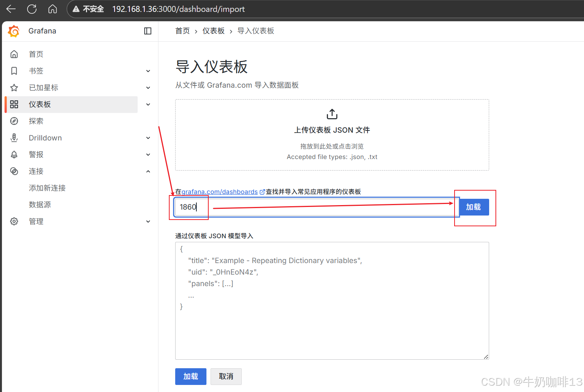Viewport: 584px width, 392px height.
Task: Click the compass icon beside 探索
Action: pos(14,121)
